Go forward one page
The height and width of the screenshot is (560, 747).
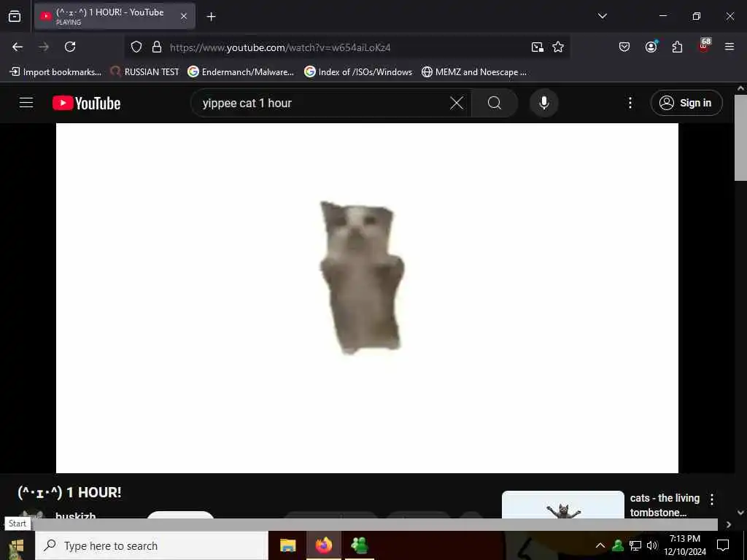click(x=44, y=47)
